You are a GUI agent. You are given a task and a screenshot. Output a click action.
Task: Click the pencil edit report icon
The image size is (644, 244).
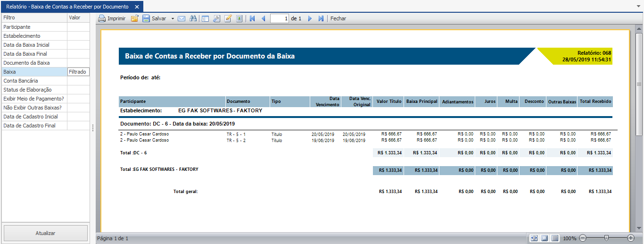click(x=228, y=19)
